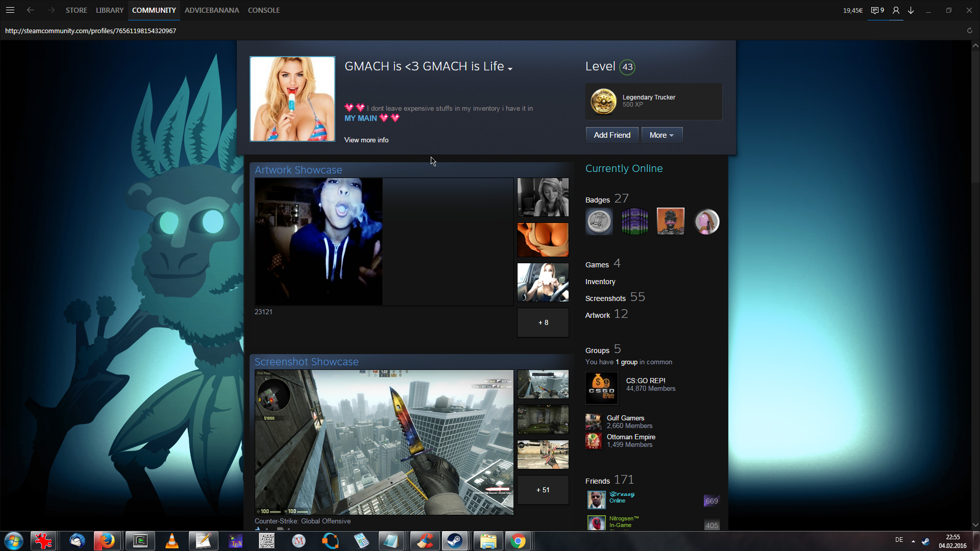Open the CONSOLE tab
This screenshot has width=980, height=551.
click(x=264, y=10)
